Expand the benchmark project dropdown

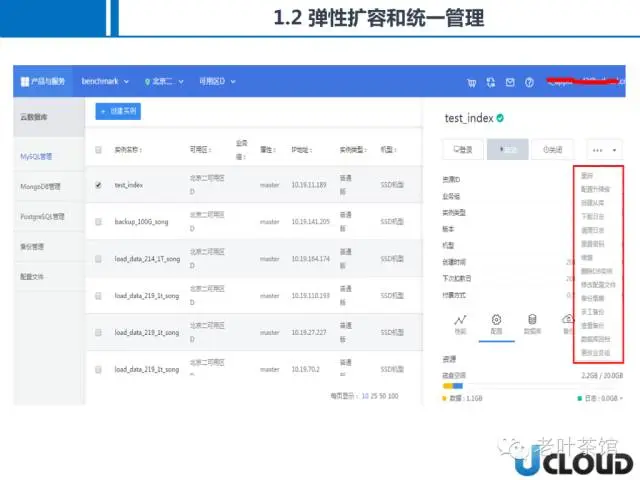point(105,81)
